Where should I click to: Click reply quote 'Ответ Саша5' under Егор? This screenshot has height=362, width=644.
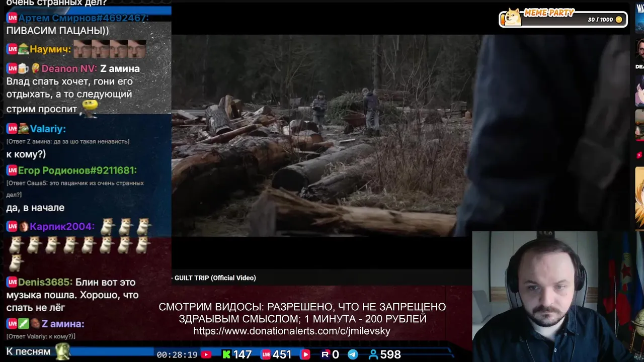[75, 189]
